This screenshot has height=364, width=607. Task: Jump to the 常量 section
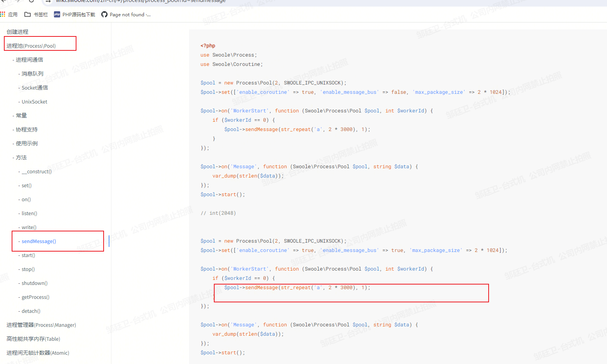coord(21,116)
